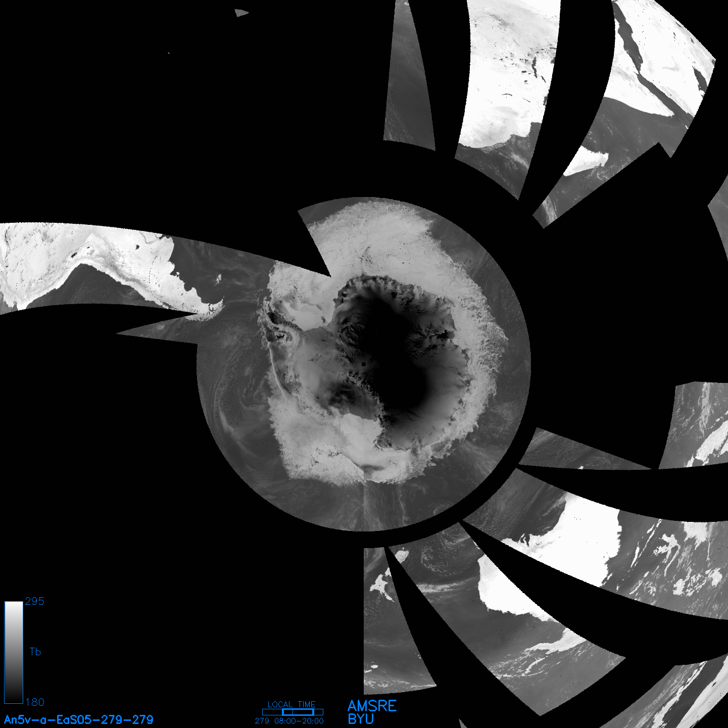The width and height of the screenshot is (728, 728).
Task: Click the local time range indicator bar
Action: coord(293,712)
